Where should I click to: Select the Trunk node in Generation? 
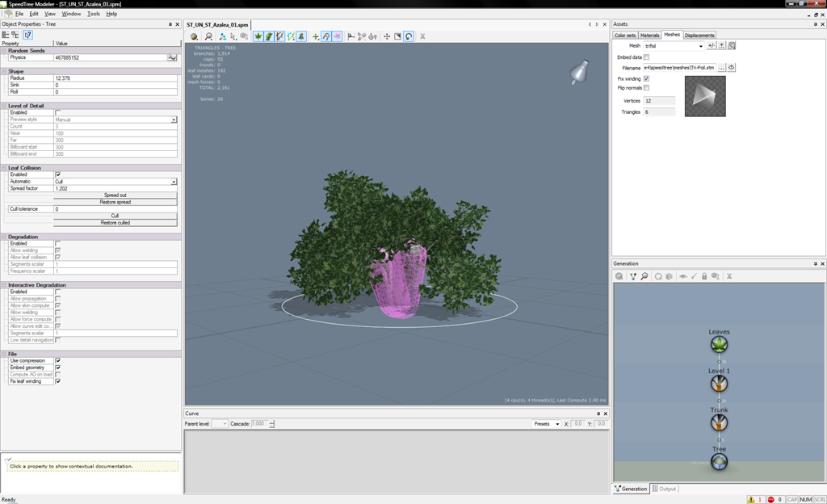719,422
